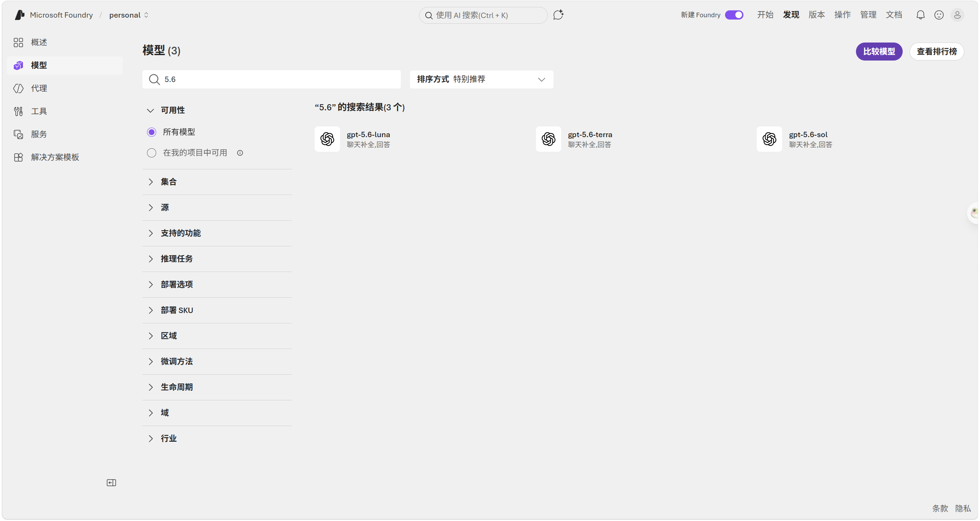Image resolution: width=980 pixels, height=521 pixels.
Task: Expand the 支持的功能 filter section
Action: click(x=217, y=233)
